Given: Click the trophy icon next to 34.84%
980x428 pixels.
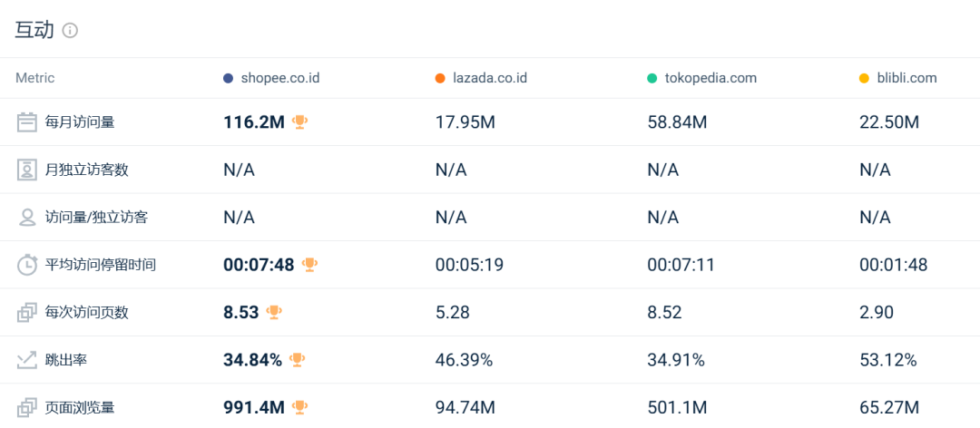Looking at the screenshot, I should 297,359.
